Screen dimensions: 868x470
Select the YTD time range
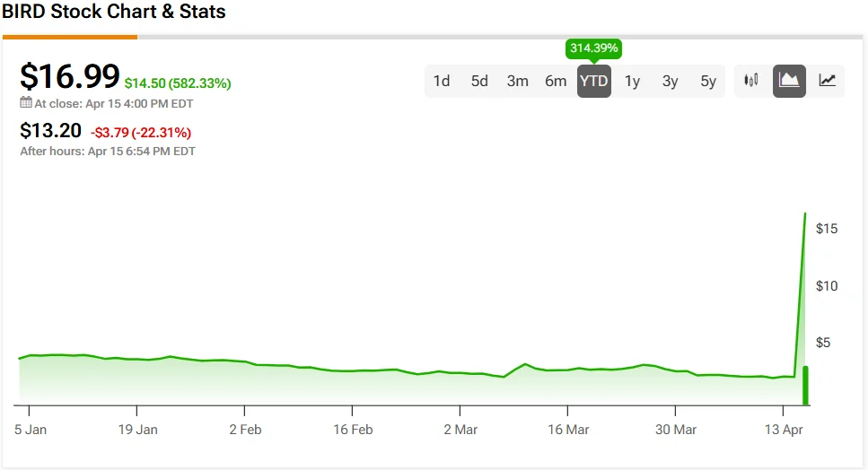click(x=594, y=82)
